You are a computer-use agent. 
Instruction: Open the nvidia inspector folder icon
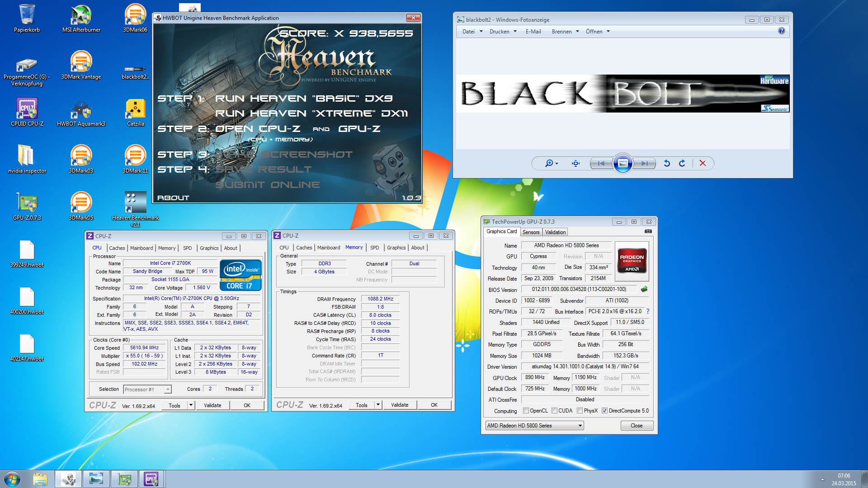(27, 159)
